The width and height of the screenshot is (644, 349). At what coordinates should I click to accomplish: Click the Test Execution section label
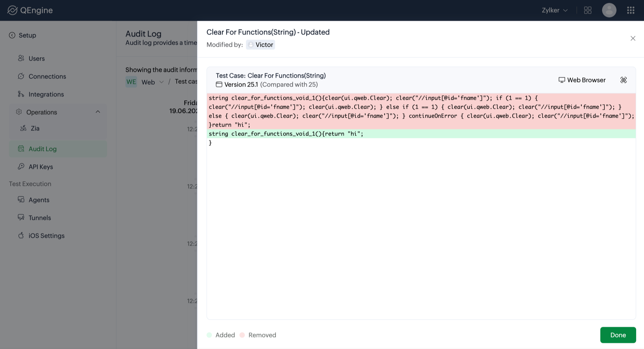click(x=30, y=184)
